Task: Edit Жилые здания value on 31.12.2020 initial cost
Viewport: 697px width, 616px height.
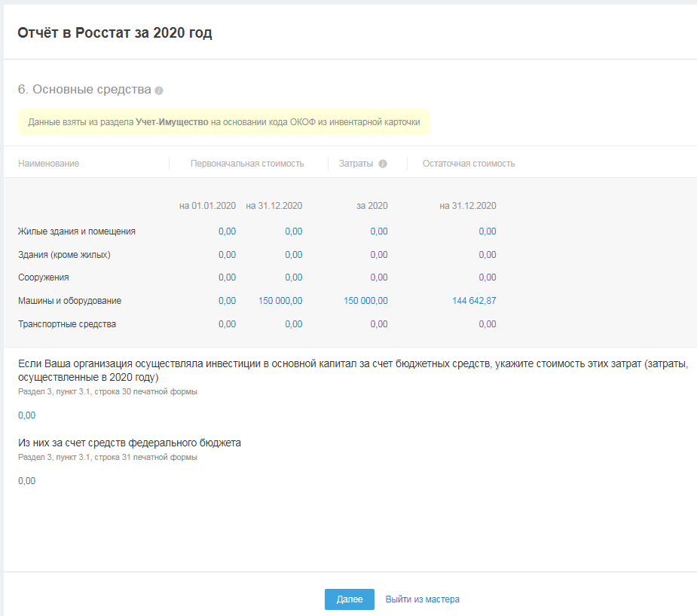Action: [293, 231]
